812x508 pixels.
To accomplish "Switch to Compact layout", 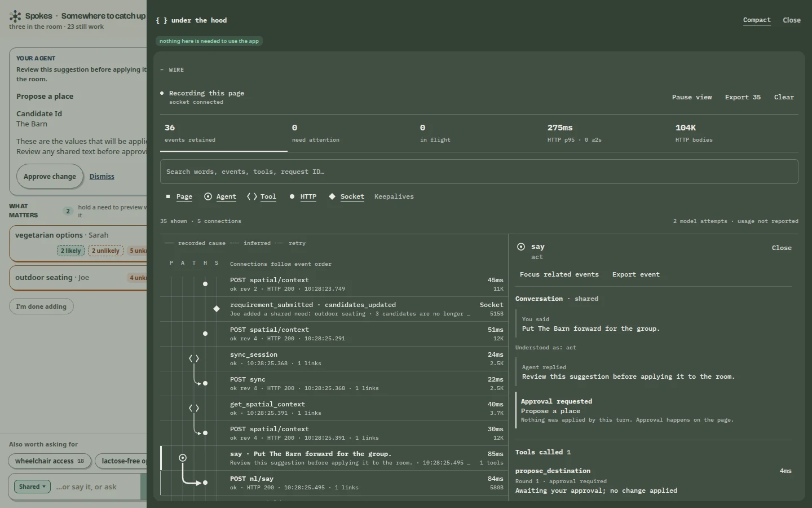I will click(757, 20).
